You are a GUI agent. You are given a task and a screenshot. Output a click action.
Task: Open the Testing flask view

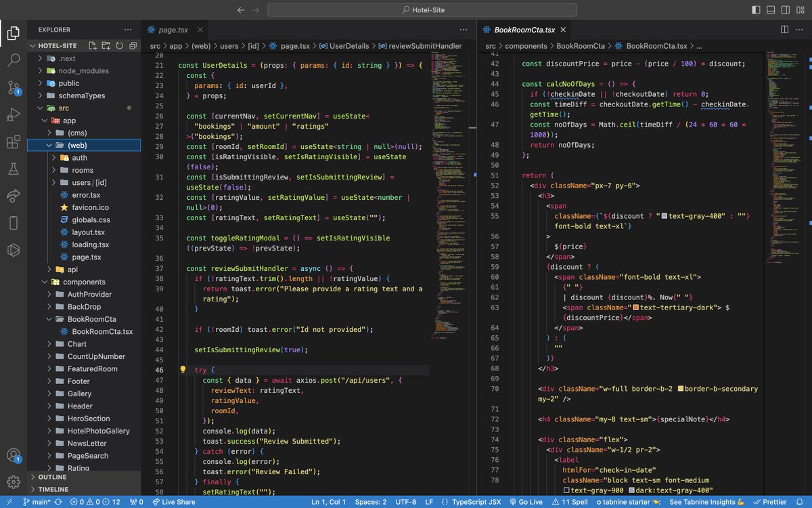click(14, 169)
